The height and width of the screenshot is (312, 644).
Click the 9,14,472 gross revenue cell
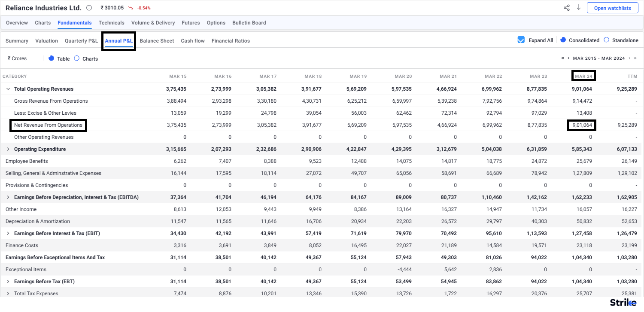click(x=582, y=101)
